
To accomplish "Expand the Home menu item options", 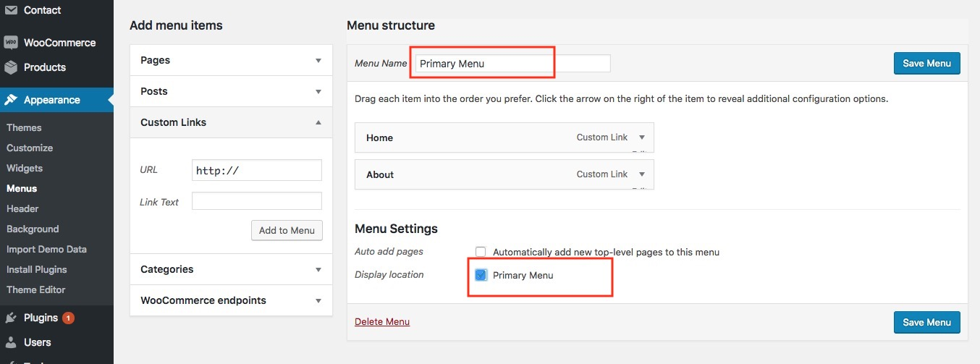I will click(x=641, y=137).
